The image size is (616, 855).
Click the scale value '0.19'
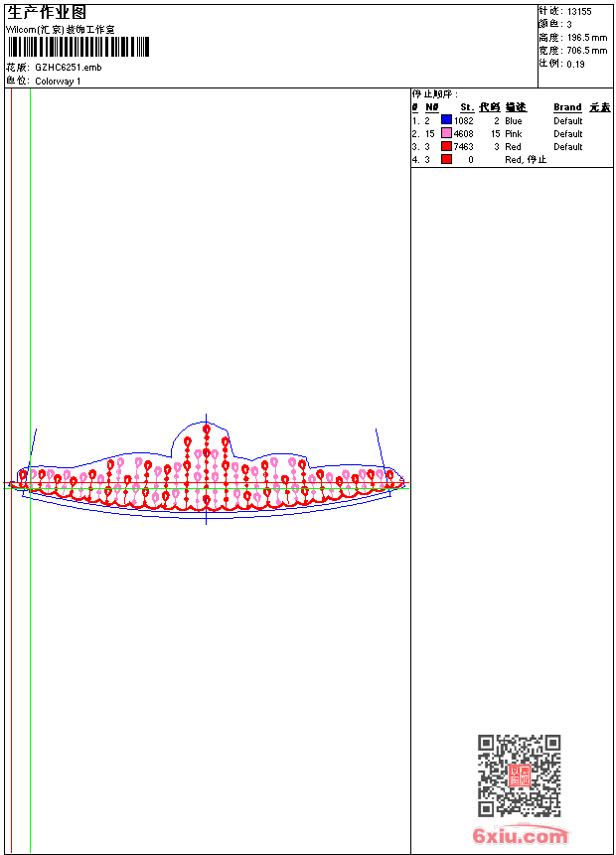[x=575, y=65]
